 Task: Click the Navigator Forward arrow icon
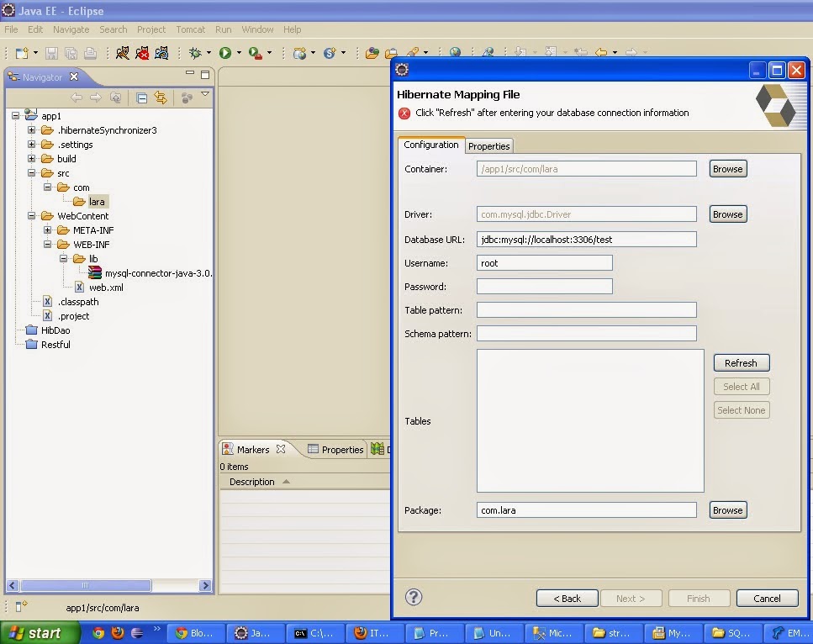pos(95,98)
